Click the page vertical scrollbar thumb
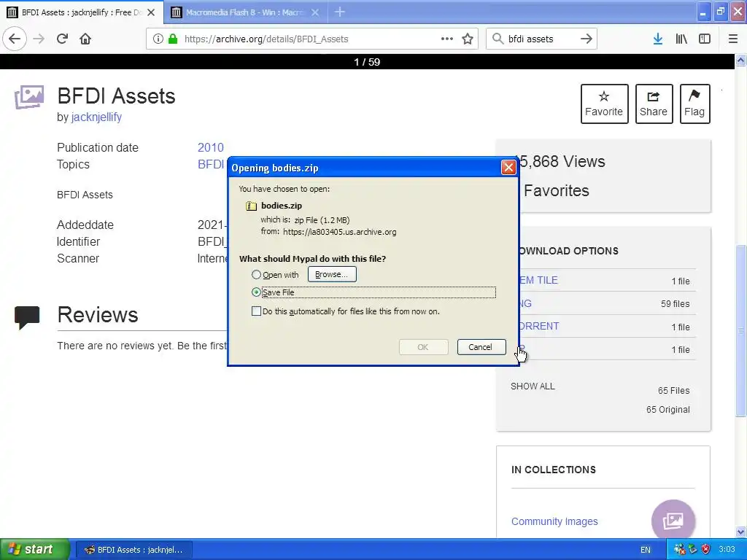The width and height of the screenshot is (747, 560). pos(740,331)
